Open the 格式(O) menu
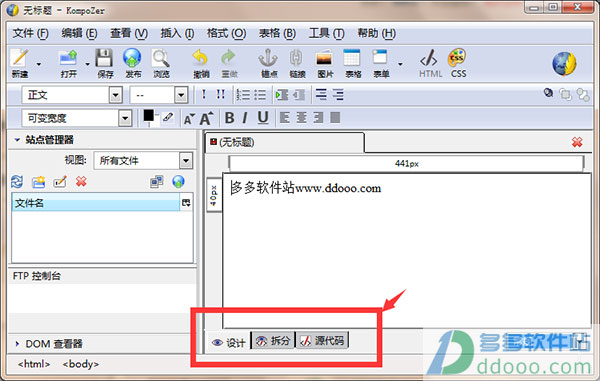 (x=227, y=33)
